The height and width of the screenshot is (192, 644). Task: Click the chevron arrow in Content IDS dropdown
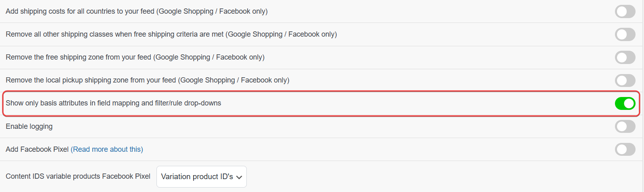click(239, 177)
